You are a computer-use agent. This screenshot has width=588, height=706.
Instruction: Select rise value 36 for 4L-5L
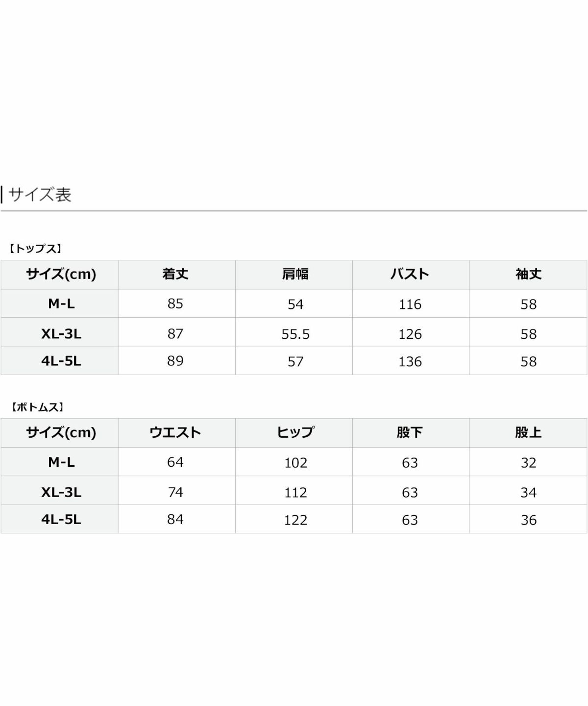point(529,520)
